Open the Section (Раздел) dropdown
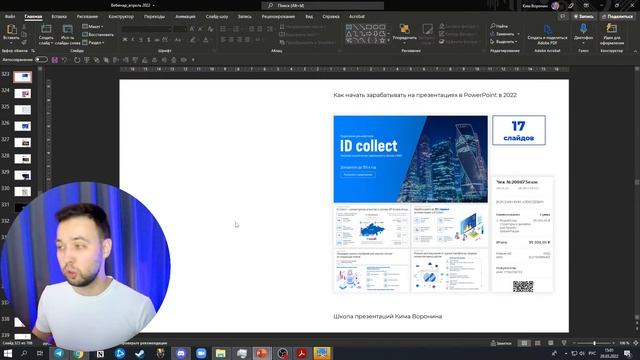Viewport: 640px width, 360px height. click(x=93, y=42)
